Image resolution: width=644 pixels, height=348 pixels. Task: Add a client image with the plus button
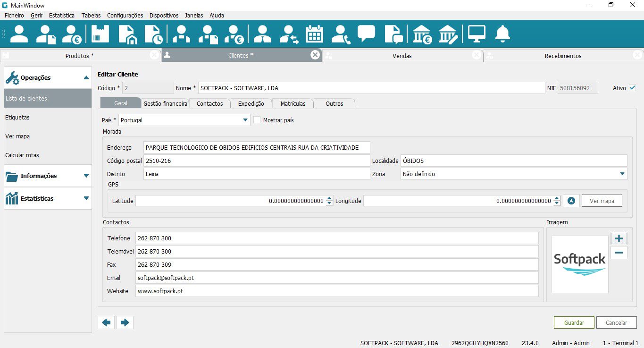point(619,238)
